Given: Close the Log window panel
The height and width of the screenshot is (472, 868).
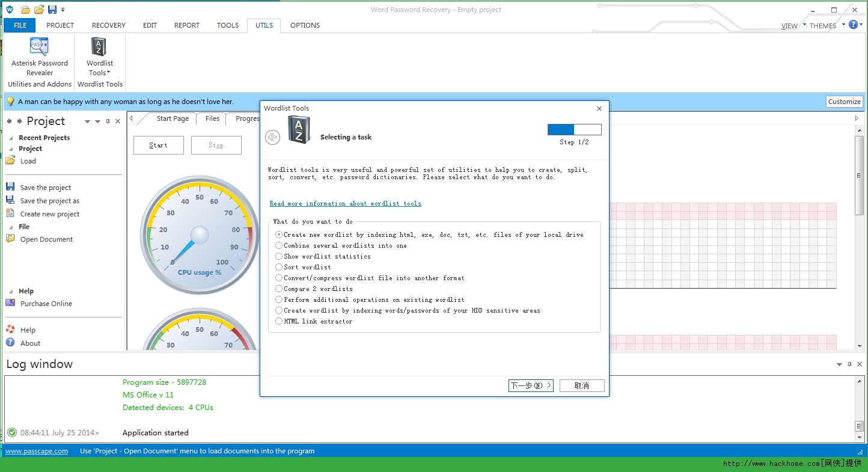Looking at the screenshot, I should pyautogui.click(x=860, y=364).
